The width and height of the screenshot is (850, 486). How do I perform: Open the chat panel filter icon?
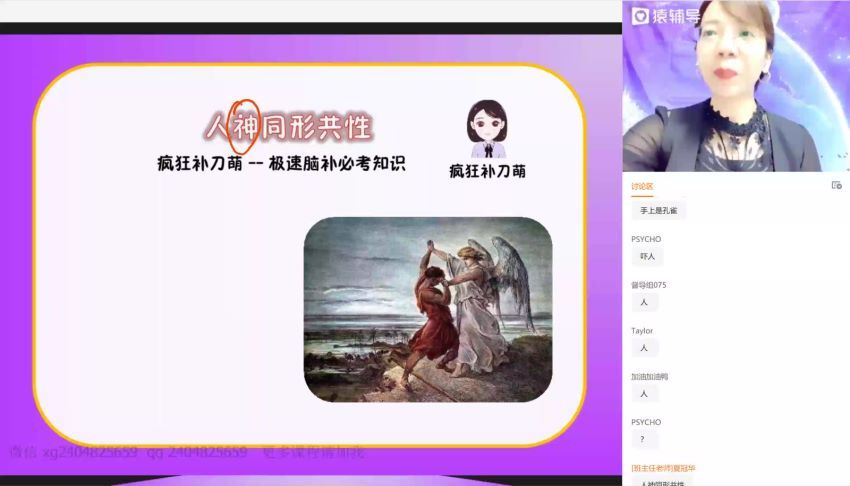836,185
